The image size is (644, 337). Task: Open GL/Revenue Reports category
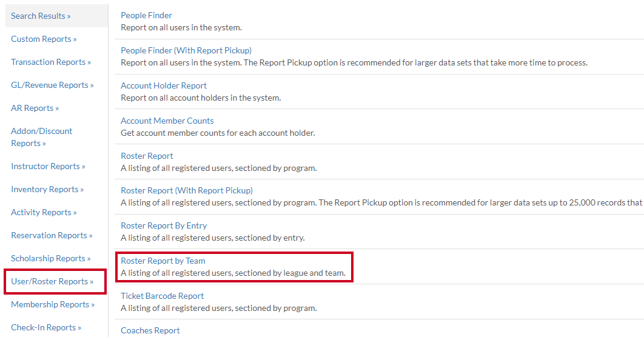52,85
